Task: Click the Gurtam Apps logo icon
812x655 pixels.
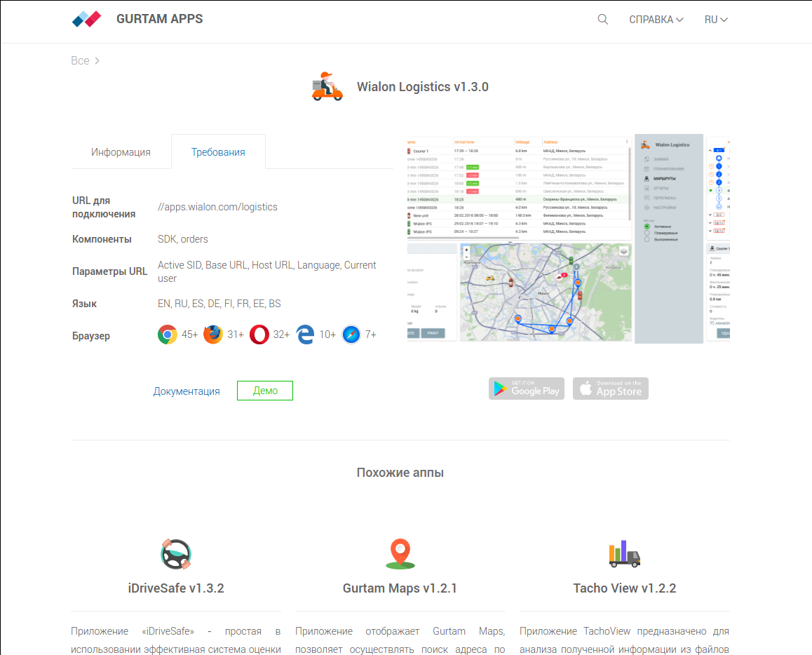Action: 87,19
